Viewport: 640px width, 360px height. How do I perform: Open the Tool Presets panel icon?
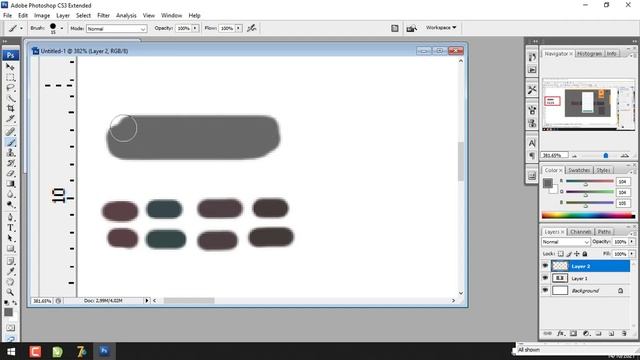coord(532,89)
